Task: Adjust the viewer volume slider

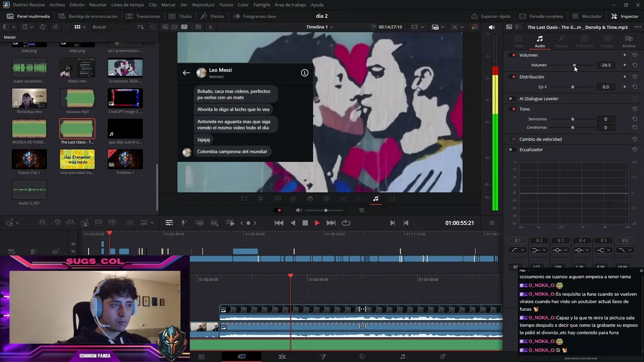Action: (x=326, y=210)
